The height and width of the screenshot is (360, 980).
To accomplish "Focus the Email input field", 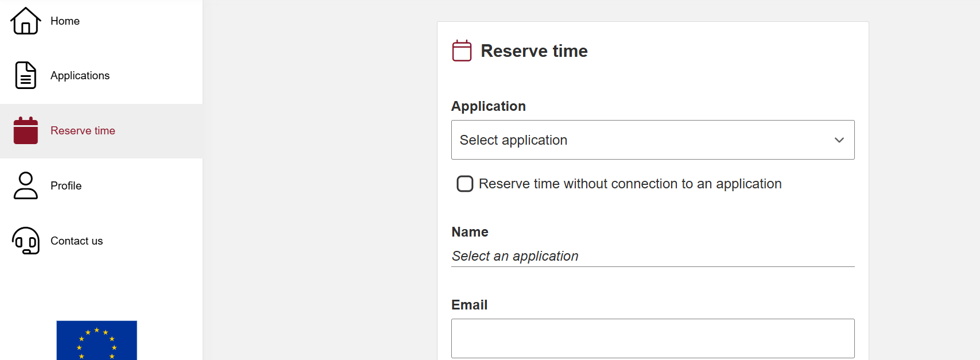I will [653, 338].
